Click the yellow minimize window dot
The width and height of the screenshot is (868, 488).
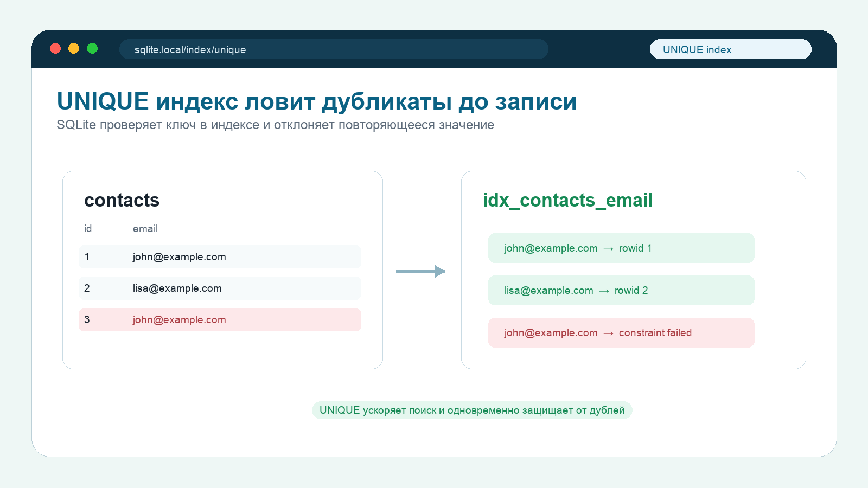click(x=74, y=48)
